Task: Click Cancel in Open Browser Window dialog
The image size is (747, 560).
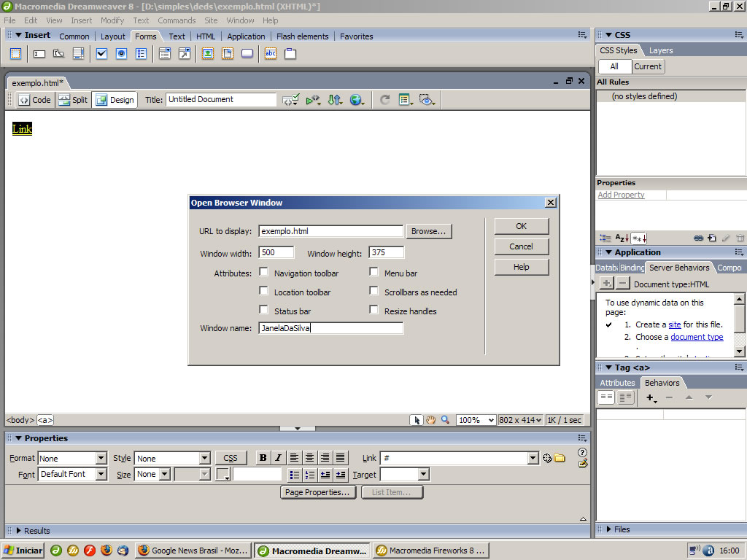Action: click(x=521, y=246)
